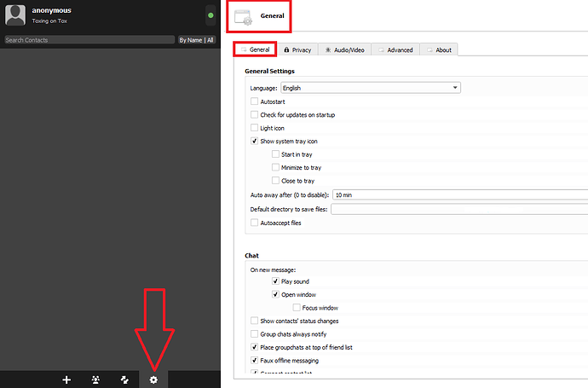The image size is (588, 388).
Task: Click the add friend plus icon
Action: pyautogui.click(x=66, y=379)
